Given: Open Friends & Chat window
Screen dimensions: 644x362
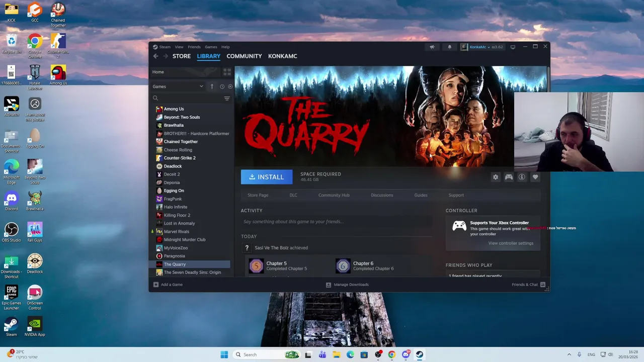Looking at the screenshot, I should [x=527, y=285].
